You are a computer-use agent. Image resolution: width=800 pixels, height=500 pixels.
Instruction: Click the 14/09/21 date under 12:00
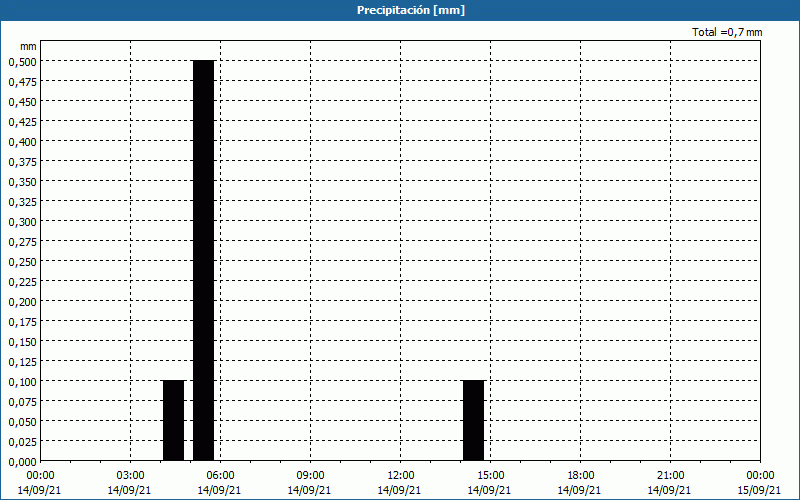(x=400, y=490)
